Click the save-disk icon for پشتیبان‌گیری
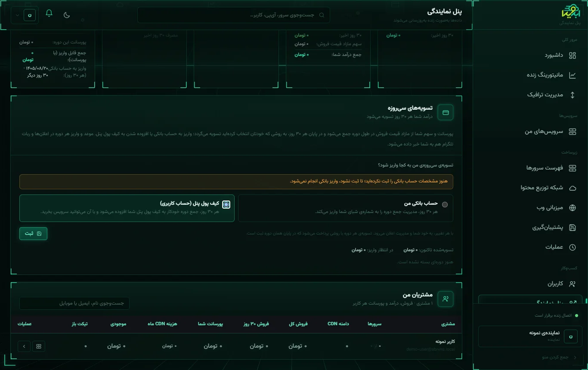588x370 pixels. [x=573, y=227]
